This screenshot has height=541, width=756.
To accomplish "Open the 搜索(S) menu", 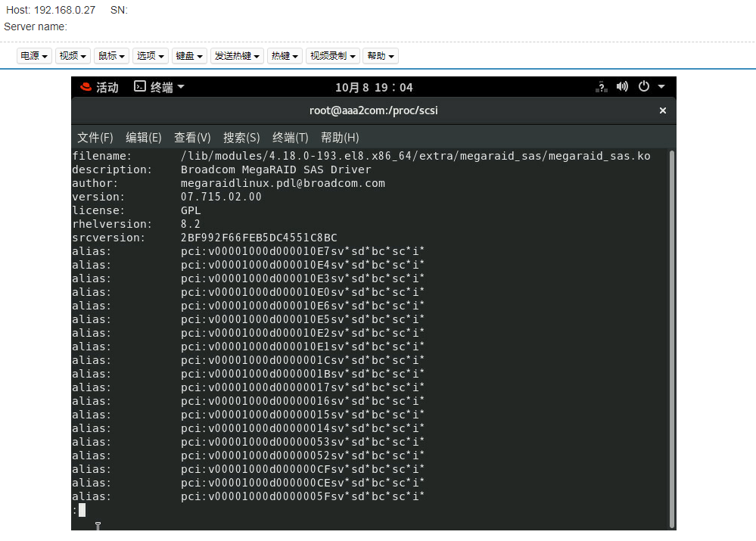I will click(241, 138).
